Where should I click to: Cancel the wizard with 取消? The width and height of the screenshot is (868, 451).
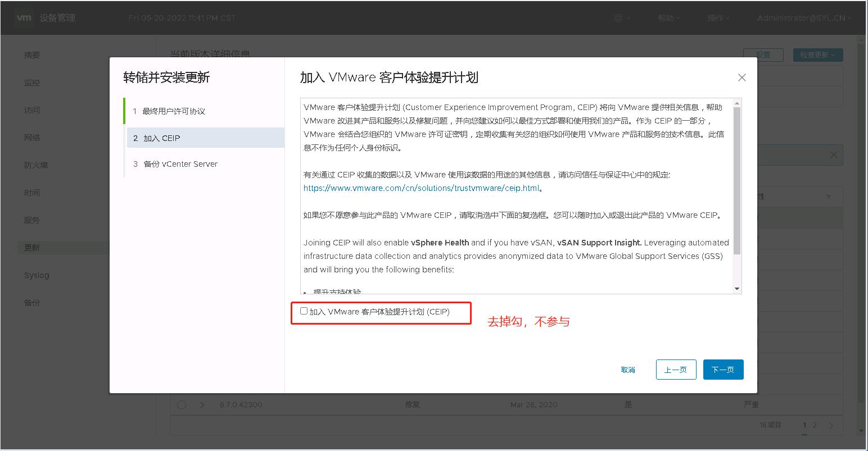tap(628, 370)
